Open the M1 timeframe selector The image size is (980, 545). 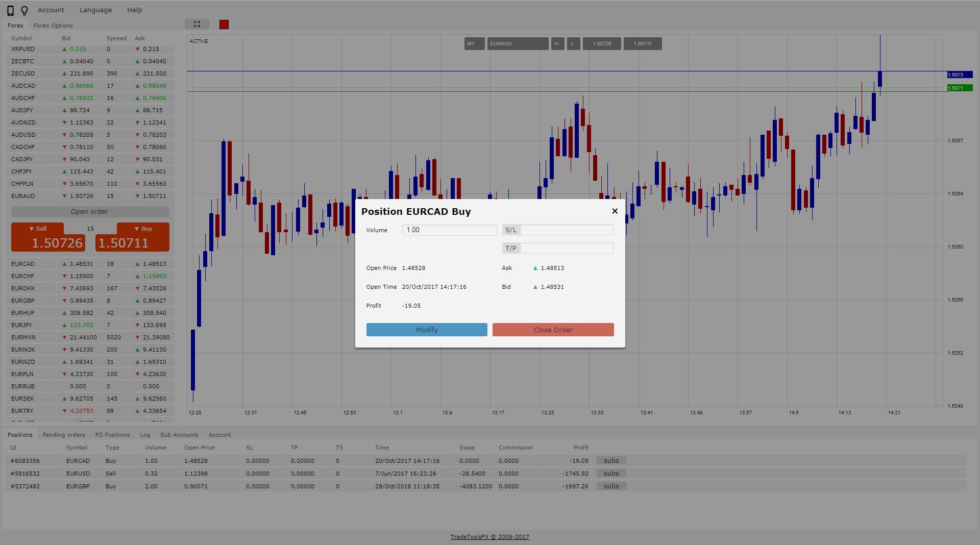pyautogui.click(x=474, y=43)
